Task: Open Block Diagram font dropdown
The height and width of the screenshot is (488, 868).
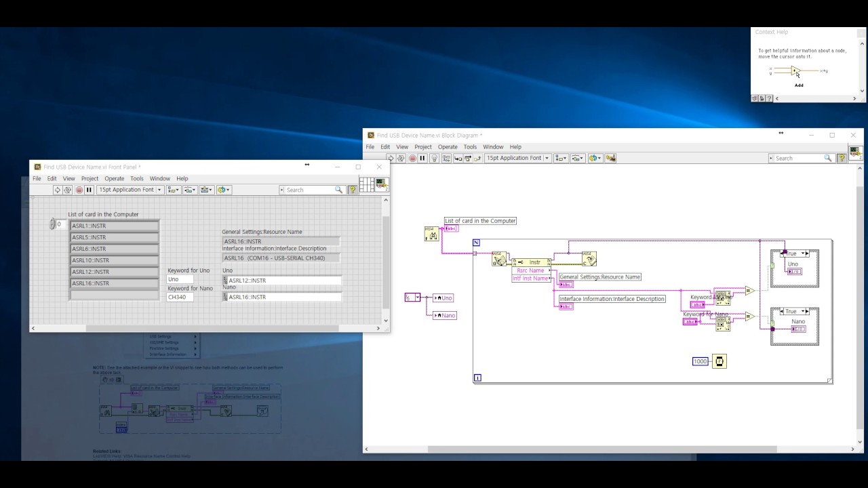Action: click(x=517, y=158)
